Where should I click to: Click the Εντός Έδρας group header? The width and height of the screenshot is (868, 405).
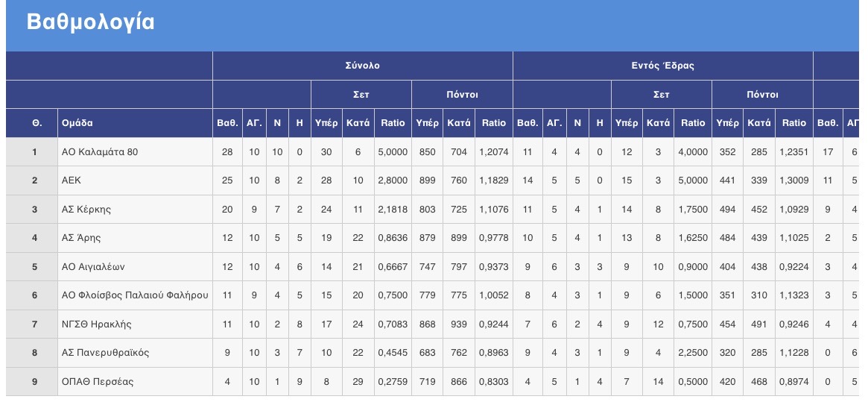click(x=663, y=66)
